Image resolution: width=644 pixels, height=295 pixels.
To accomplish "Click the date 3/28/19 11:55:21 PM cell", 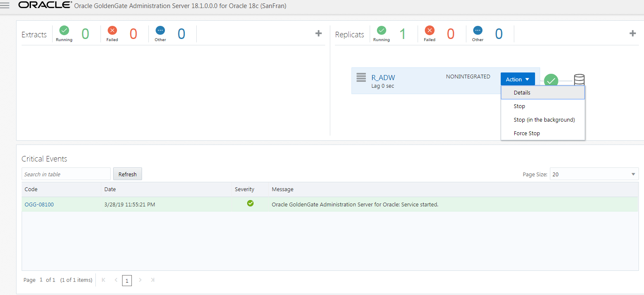I will (130, 204).
